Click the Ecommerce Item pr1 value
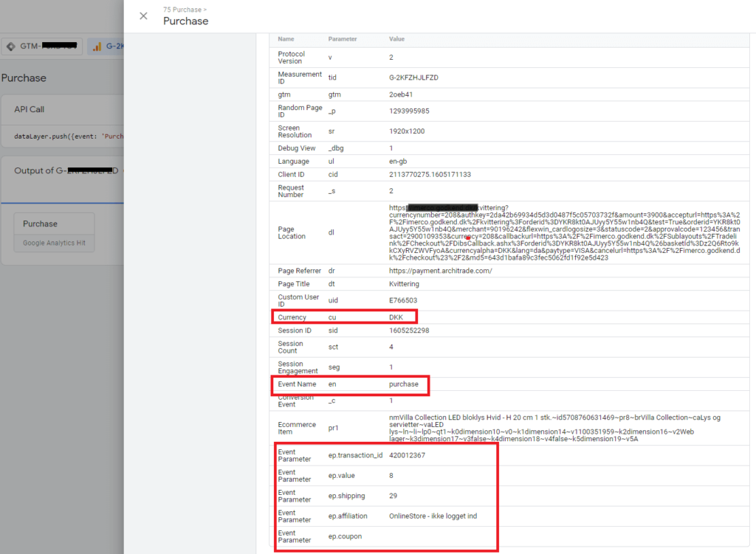Viewport: 756px width, 554px height. click(x=555, y=428)
